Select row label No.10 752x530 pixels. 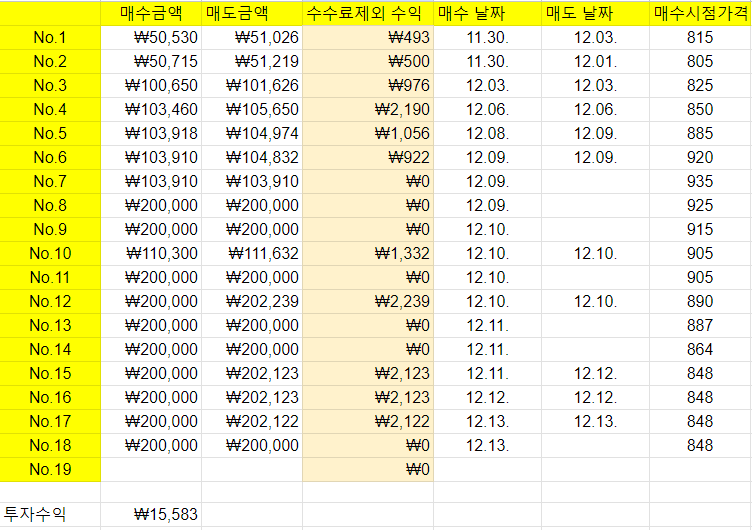[x=50, y=253]
